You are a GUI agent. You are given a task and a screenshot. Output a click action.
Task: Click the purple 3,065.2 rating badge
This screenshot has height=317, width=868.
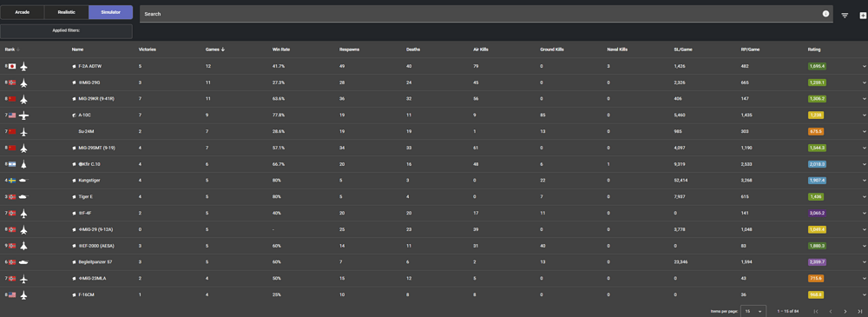[817, 214]
